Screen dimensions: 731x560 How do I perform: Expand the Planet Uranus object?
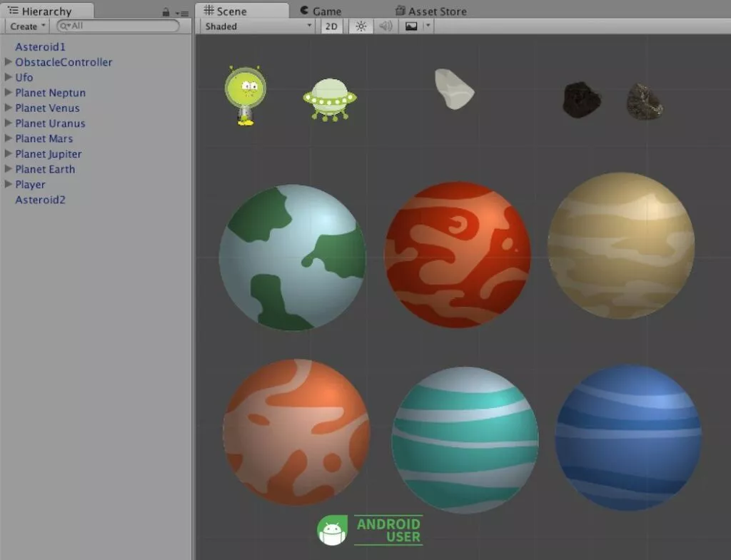pyautogui.click(x=8, y=123)
